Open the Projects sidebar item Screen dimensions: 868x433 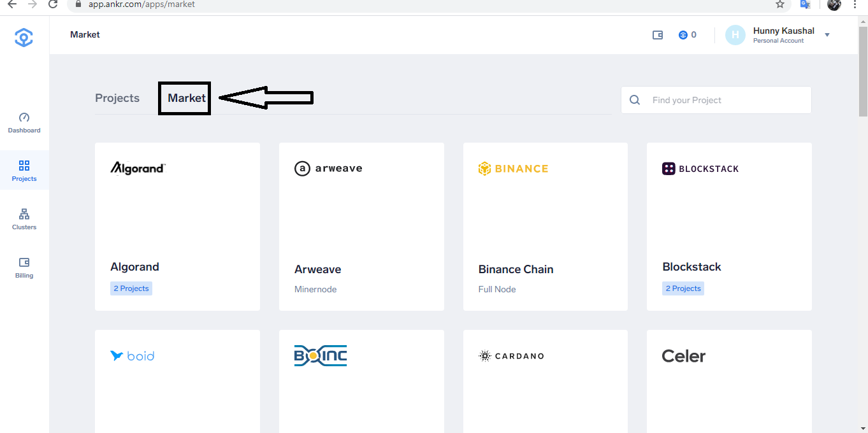click(x=24, y=171)
